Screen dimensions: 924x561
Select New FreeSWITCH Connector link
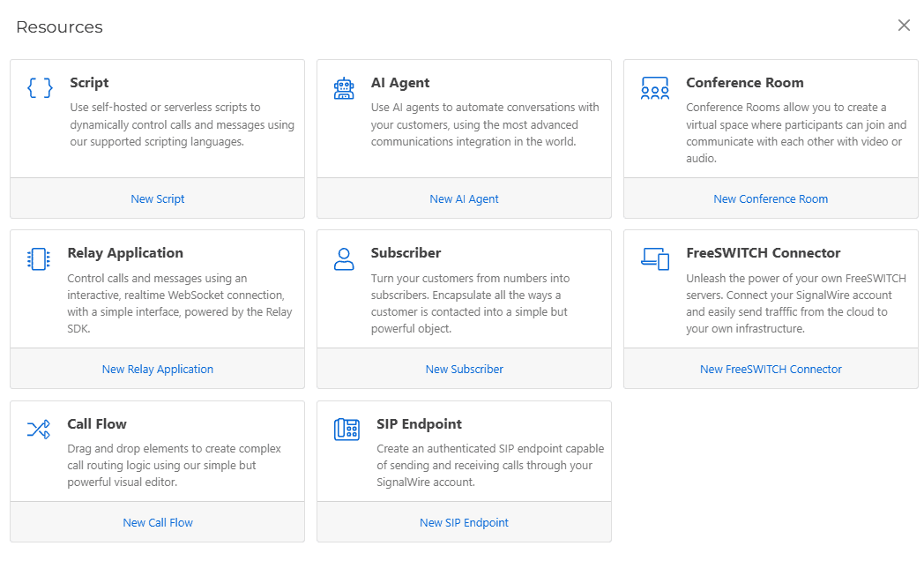(x=771, y=370)
